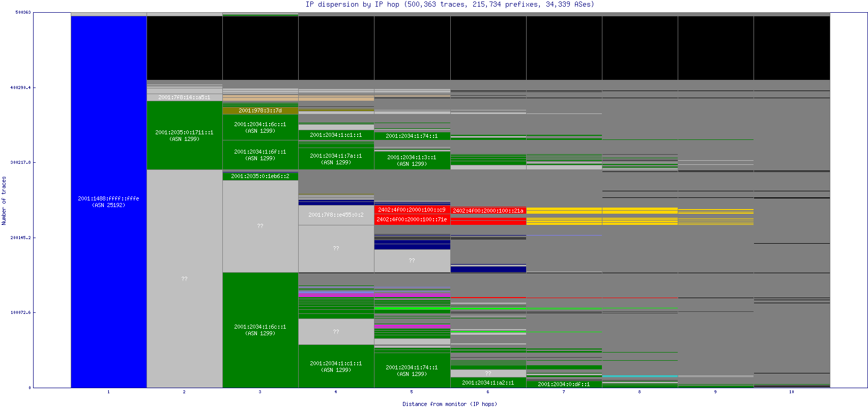Select the large gray ?? block at hop 2
The width and height of the screenshot is (868, 407).
click(x=184, y=279)
